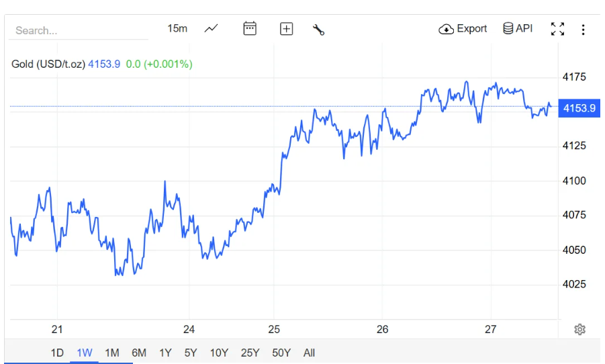This screenshot has height=364, width=605.
Task: Open the API database icon
Action: (x=508, y=29)
